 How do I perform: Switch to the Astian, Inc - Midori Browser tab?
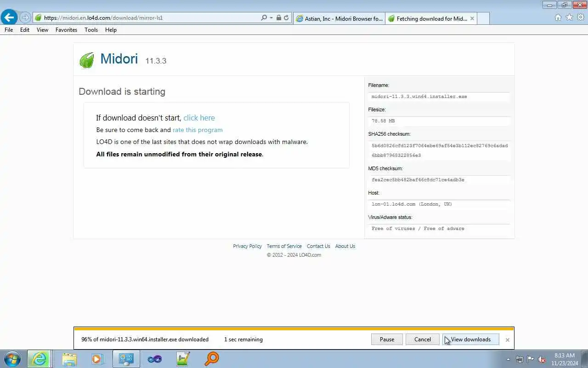[339, 18]
